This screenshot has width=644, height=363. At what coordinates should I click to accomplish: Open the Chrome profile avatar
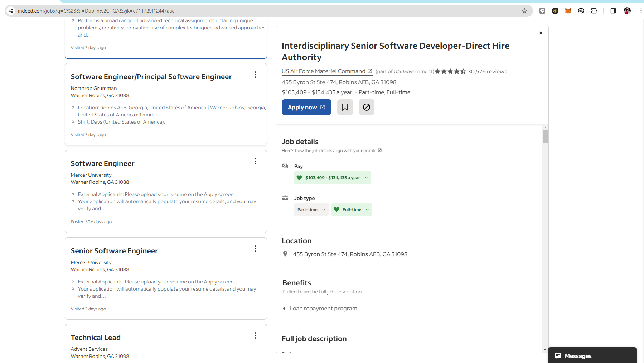click(627, 11)
